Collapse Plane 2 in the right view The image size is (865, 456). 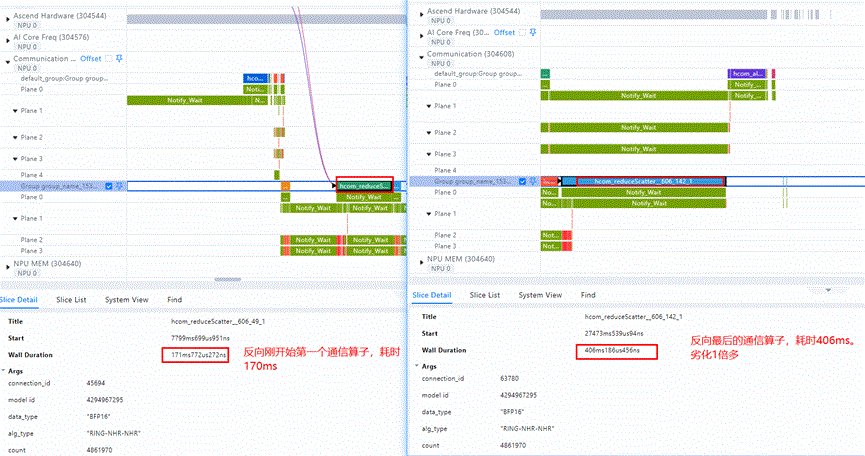pyautogui.click(x=429, y=132)
